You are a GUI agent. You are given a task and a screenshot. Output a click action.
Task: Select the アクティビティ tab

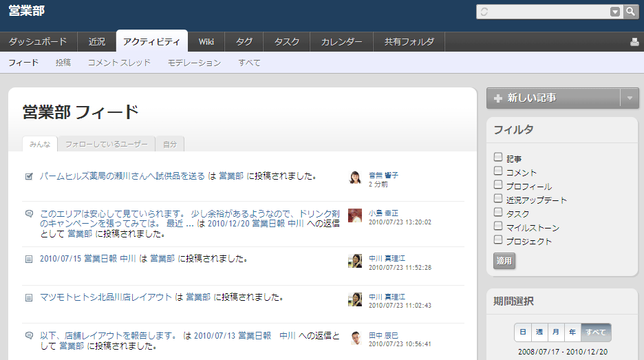(151, 41)
